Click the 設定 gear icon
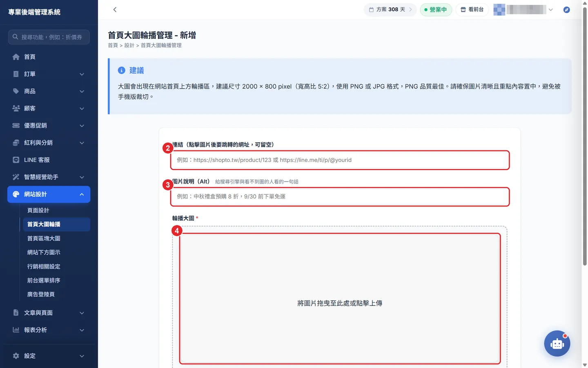Viewport: 588px width, 368px height. pyautogui.click(x=16, y=356)
